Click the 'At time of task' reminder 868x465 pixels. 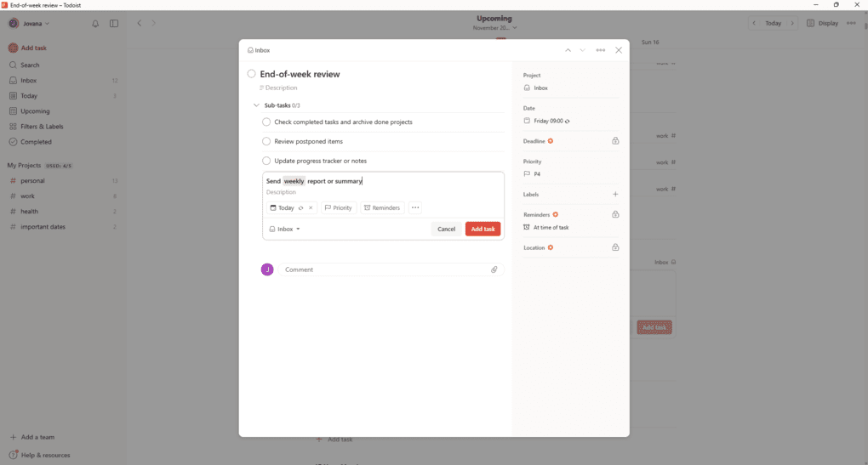pyautogui.click(x=546, y=227)
